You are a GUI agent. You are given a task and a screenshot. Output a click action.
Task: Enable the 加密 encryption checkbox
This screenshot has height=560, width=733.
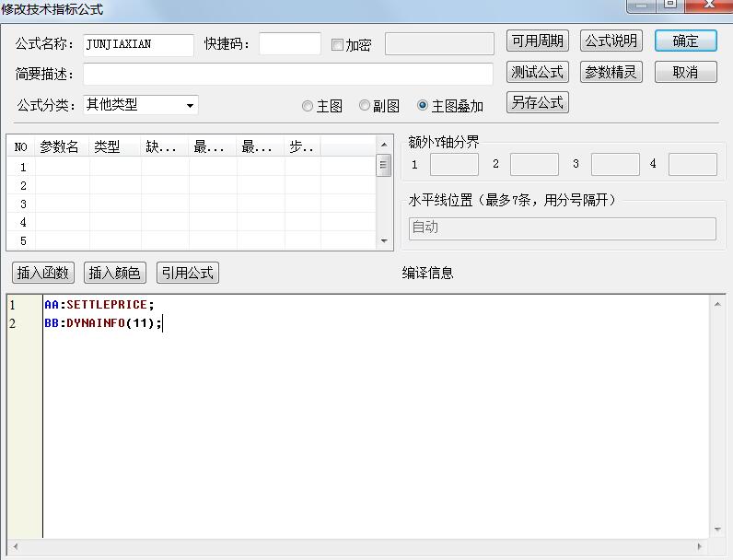click(337, 45)
